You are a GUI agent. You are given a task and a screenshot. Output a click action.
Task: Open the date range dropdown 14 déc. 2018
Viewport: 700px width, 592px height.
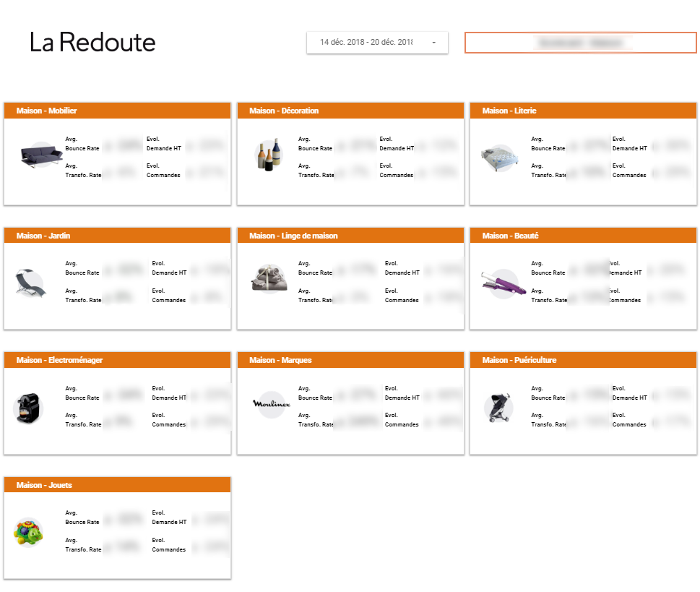point(377,43)
